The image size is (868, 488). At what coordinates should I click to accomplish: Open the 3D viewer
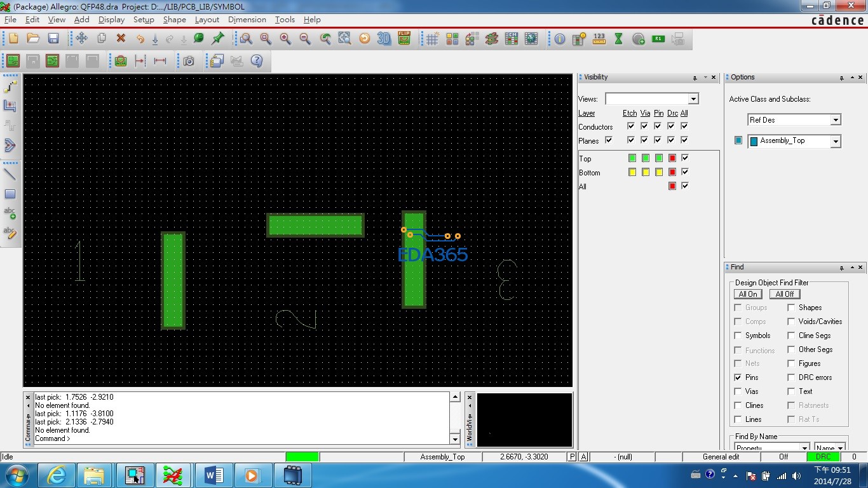point(384,39)
